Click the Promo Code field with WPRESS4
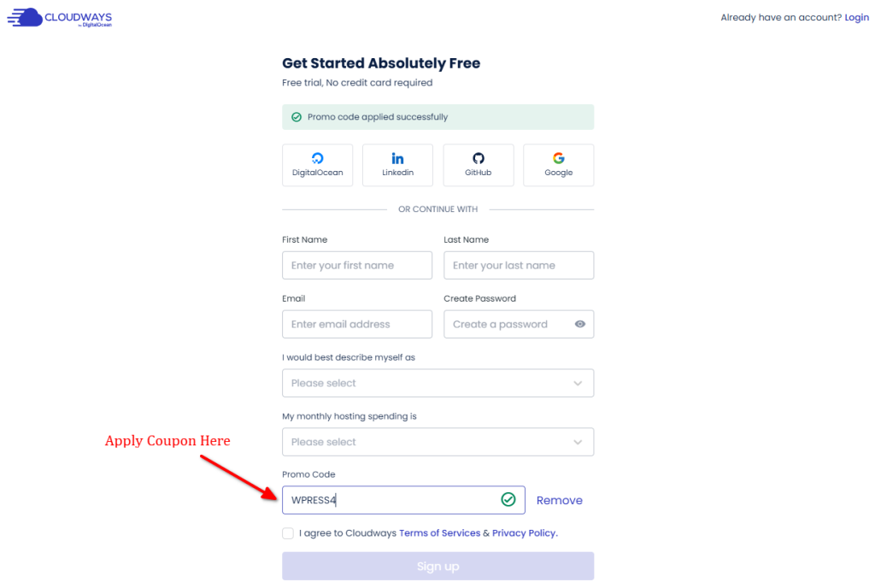This screenshot has width=875, height=588. pyautogui.click(x=389, y=501)
